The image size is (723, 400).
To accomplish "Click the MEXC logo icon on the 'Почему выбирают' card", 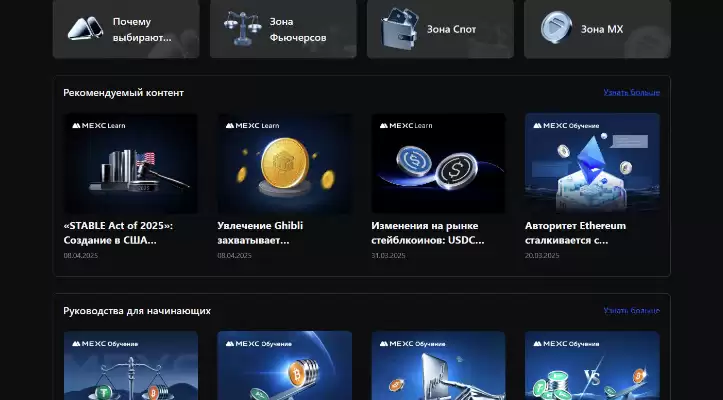I will tap(86, 29).
